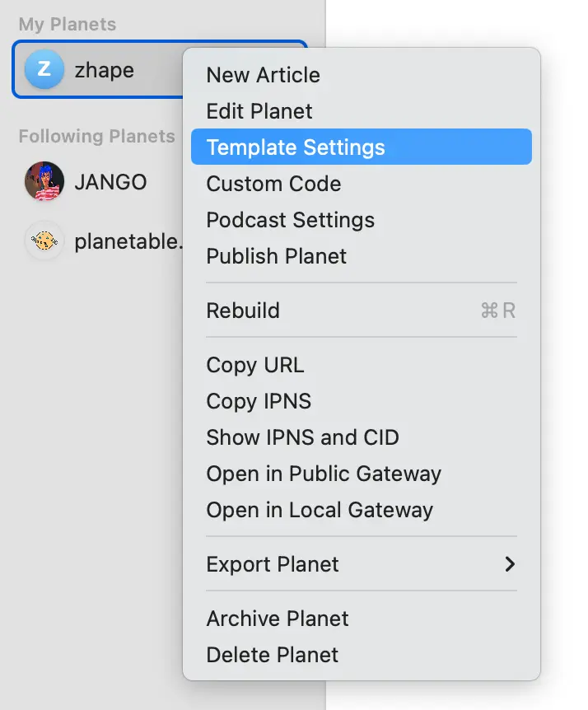Choose Archive Planet

[276, 619]
